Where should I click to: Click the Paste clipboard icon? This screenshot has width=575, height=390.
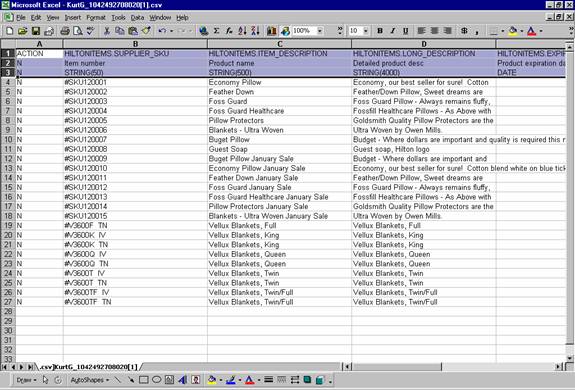[133, 31]
